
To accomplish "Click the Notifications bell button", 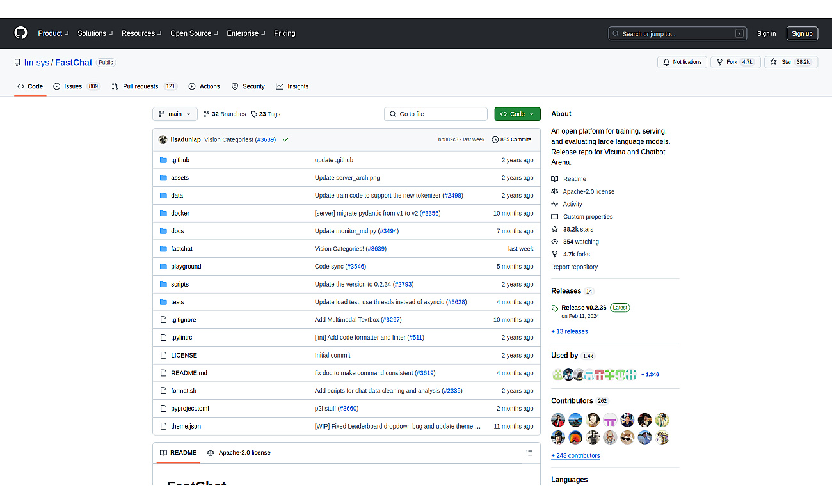I will pos(682,62).
